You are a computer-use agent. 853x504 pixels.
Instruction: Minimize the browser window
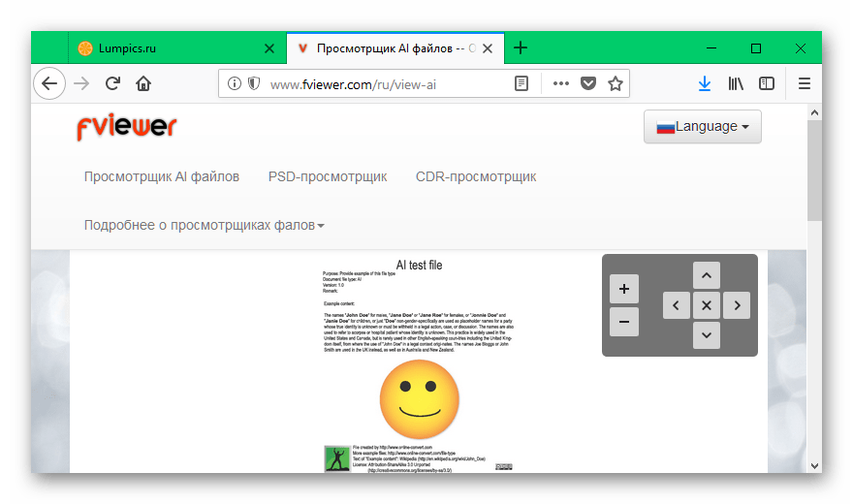[x=711, y=48]
